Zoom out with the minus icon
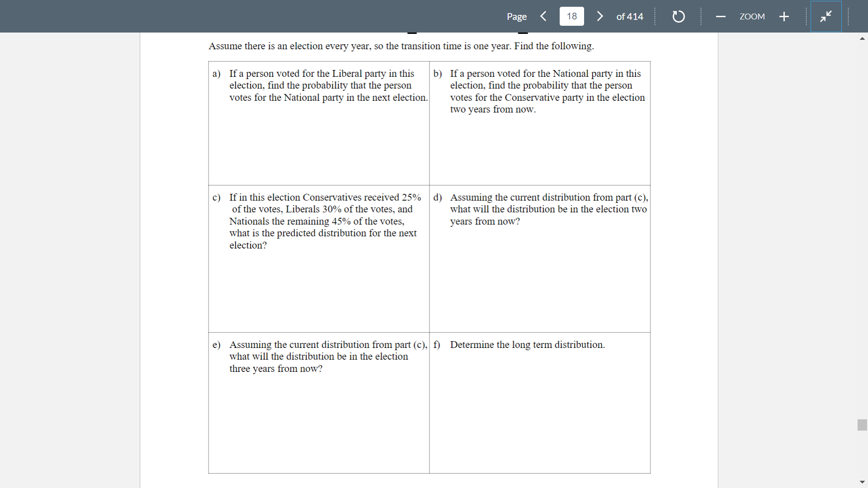 point(721,17)
